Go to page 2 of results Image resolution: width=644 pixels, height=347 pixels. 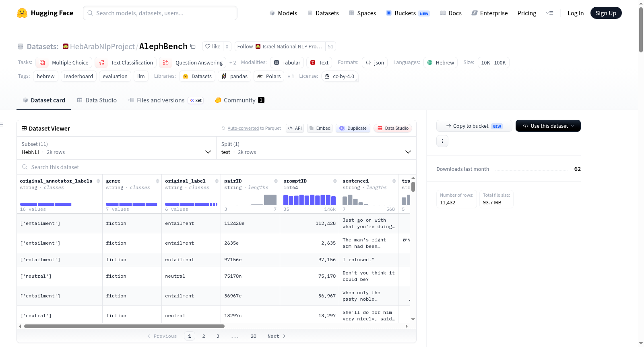(204, 336)
